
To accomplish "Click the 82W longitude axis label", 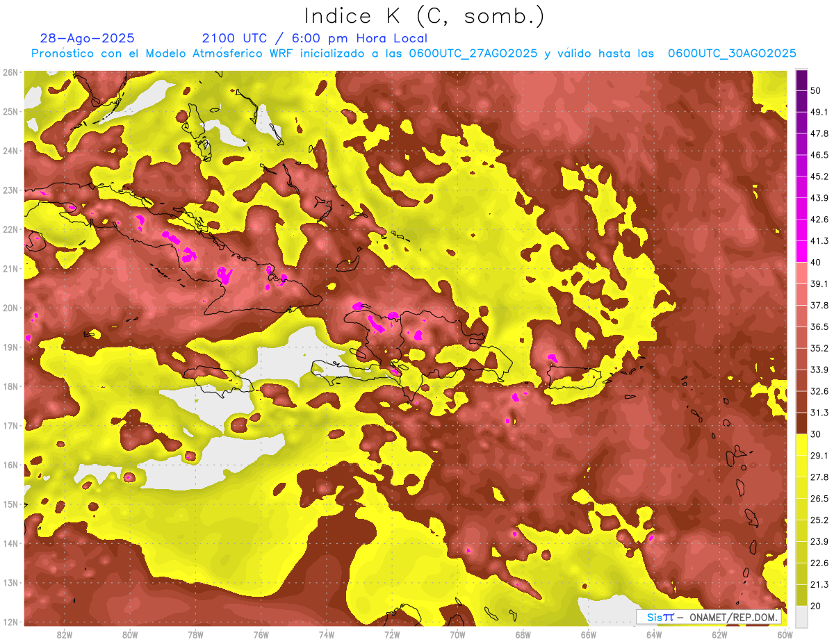I will [65, 634].
